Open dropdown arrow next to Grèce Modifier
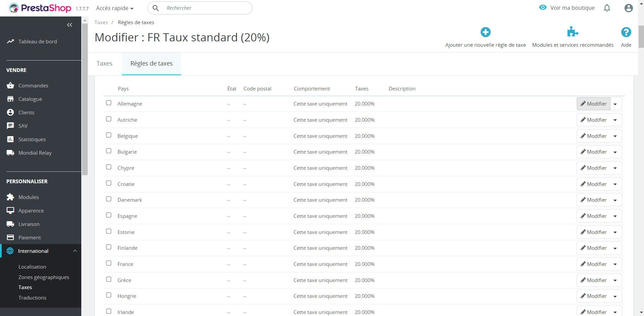644x316 pixels. [615, 280]
